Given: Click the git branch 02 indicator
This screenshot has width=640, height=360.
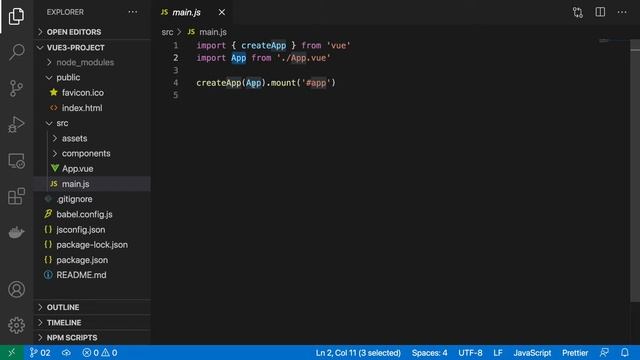Looking at the screenshot, I should tap(40, 353).
